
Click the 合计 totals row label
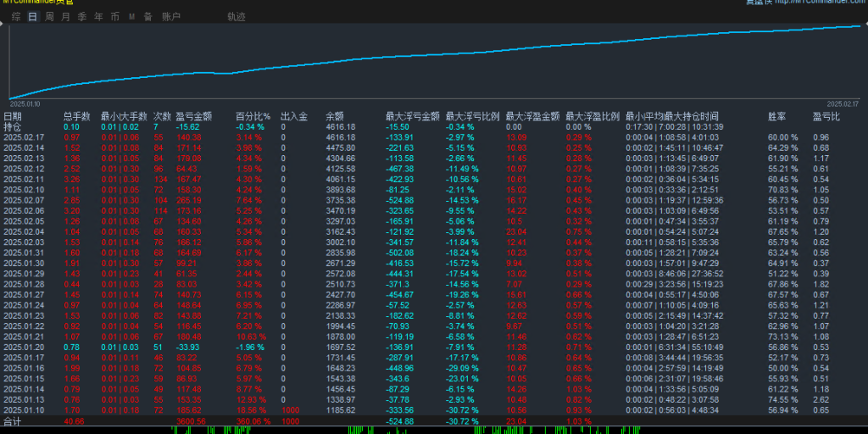13,420
